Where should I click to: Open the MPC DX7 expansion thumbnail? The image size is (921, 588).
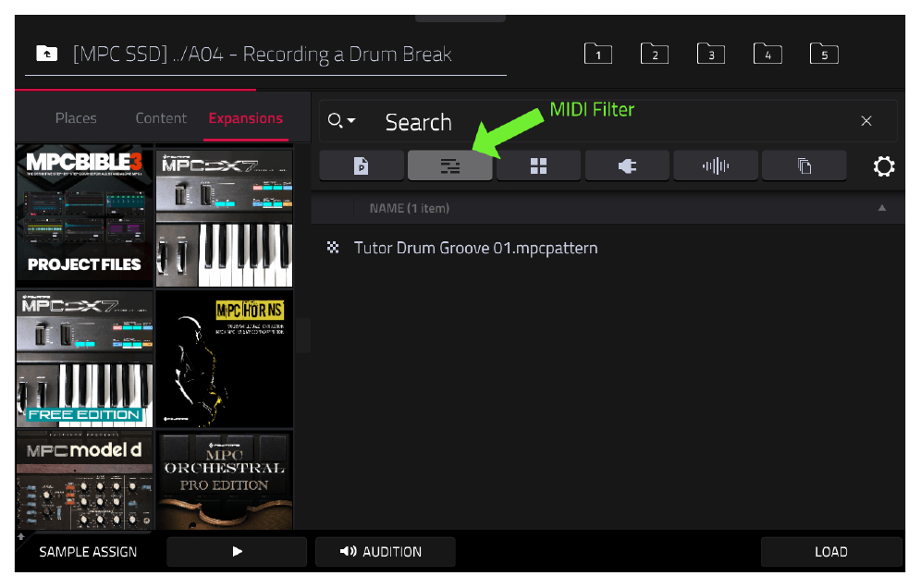pyautogui.click(x=225, y=217)
